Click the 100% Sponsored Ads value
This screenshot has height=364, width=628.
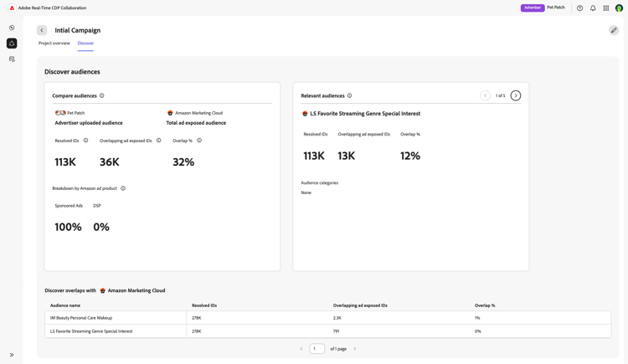[x=68, y=227]
